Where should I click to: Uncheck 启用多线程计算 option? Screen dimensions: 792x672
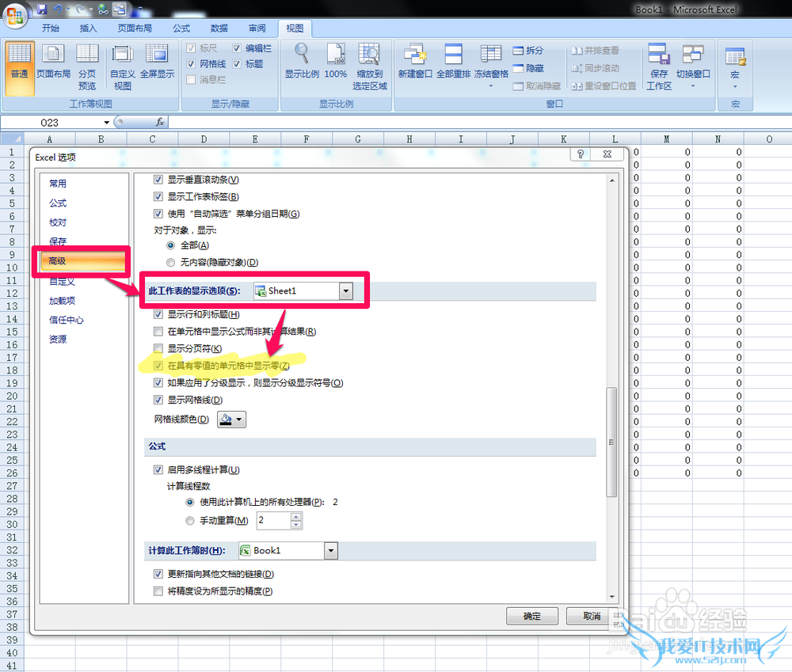(x=158, y=470)
